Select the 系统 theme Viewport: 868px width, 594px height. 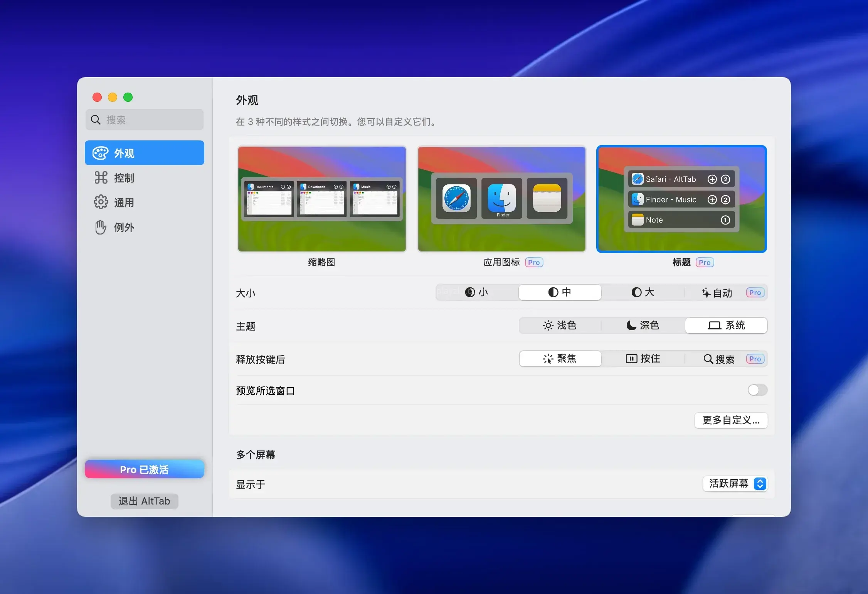[726, 326]
